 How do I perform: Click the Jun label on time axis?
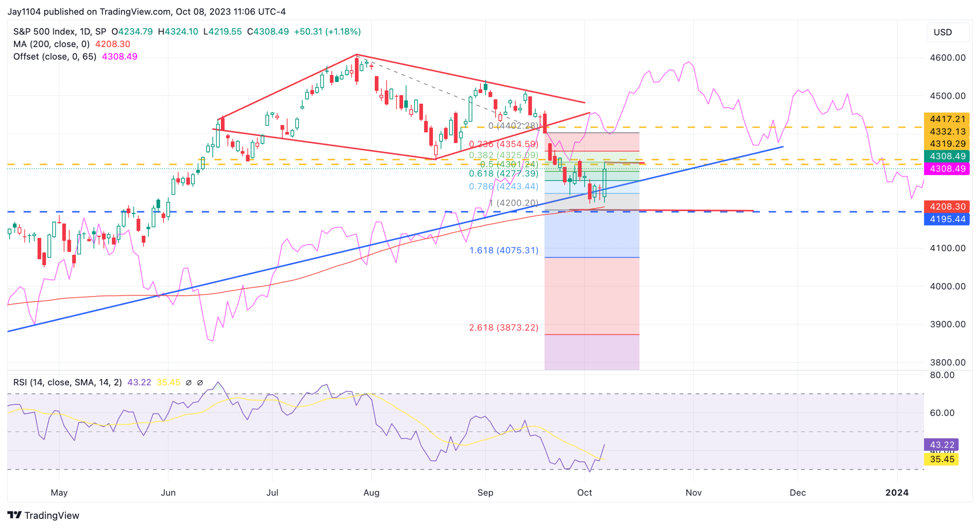click(x=168, y=493)
